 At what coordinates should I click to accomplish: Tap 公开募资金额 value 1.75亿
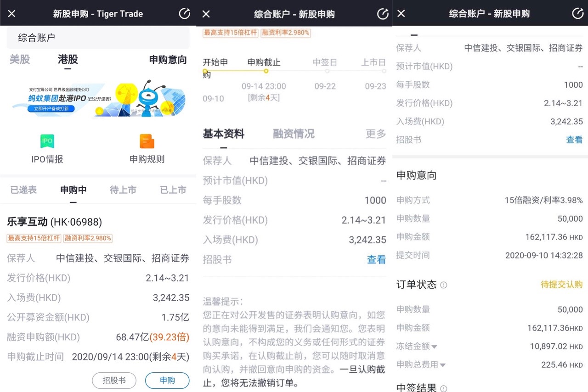click(x=175, y=317)
